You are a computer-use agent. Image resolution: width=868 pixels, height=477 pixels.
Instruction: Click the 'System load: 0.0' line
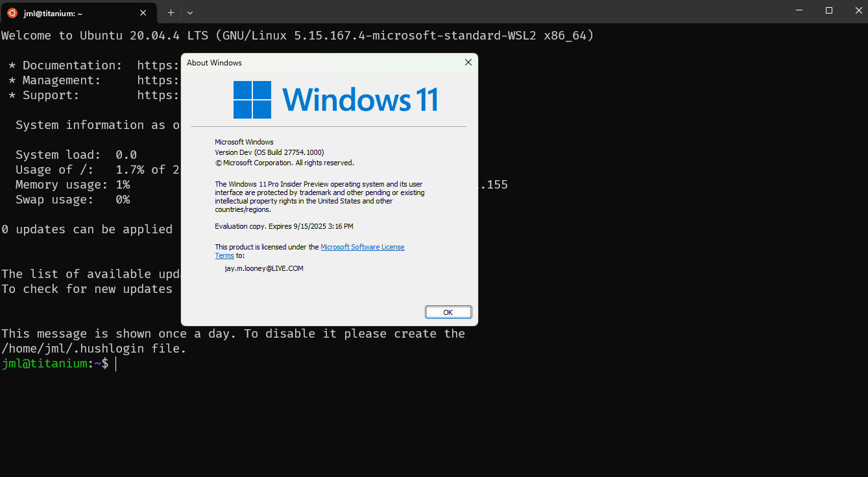[x=77, y=155]
